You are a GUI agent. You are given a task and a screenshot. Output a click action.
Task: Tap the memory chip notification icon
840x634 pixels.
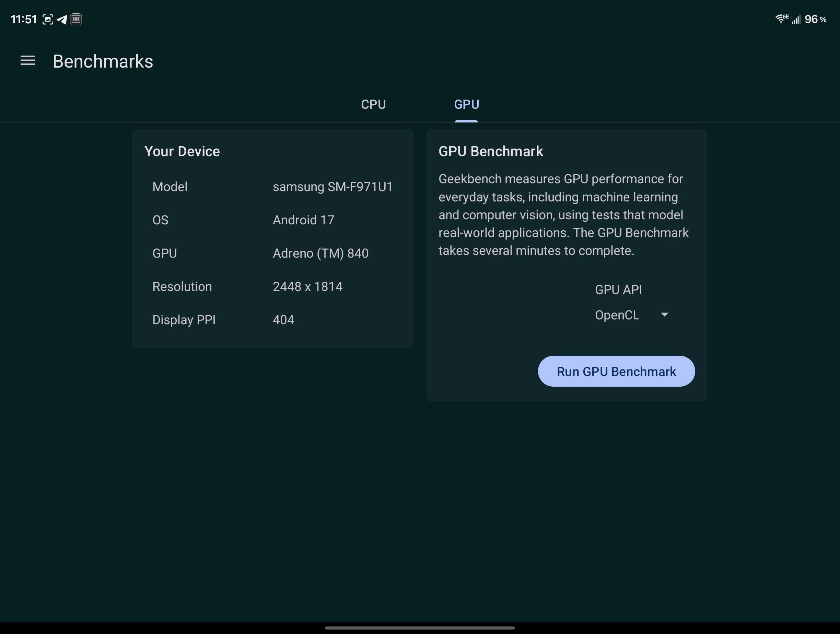pyautogui.click(x=76, y=19)
